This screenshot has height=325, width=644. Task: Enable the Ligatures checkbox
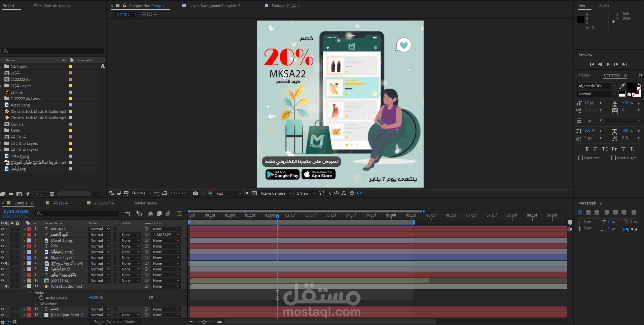pyautogui.click(x=580, y=158)
